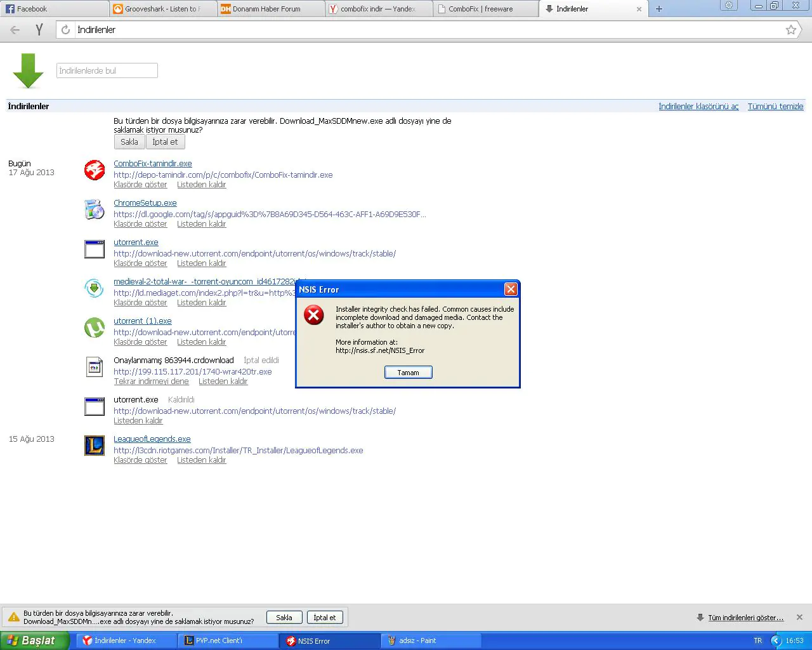Image resolution: width=812 pixels, height=650 pixels.
Task: Dismiss the bottom download warning bar
Action: pos(799,617)
